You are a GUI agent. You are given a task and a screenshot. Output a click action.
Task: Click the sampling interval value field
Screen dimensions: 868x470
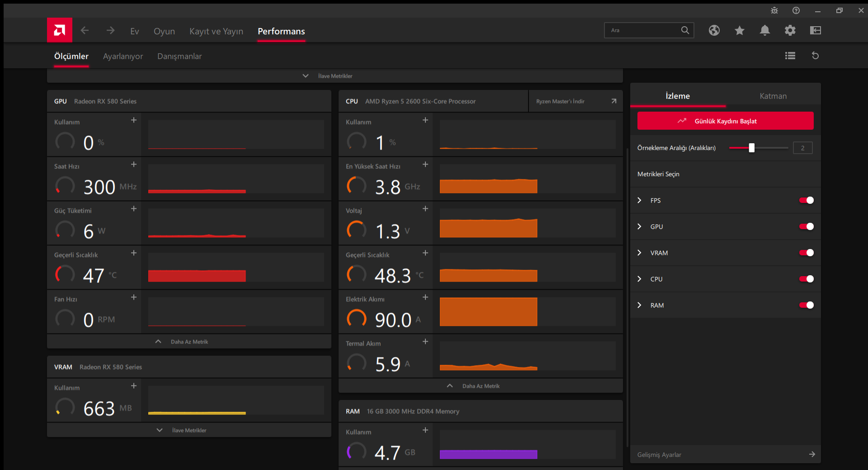[803, 148]
